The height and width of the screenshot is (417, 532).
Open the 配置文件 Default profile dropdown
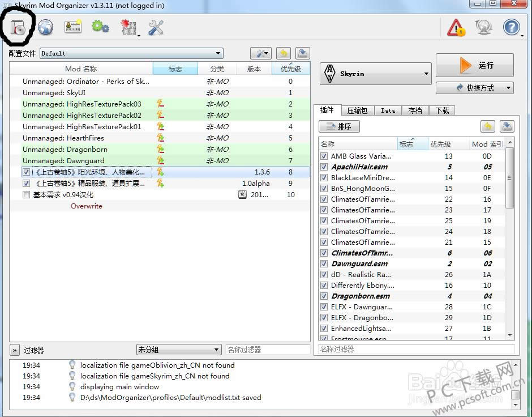click(131, 53)
